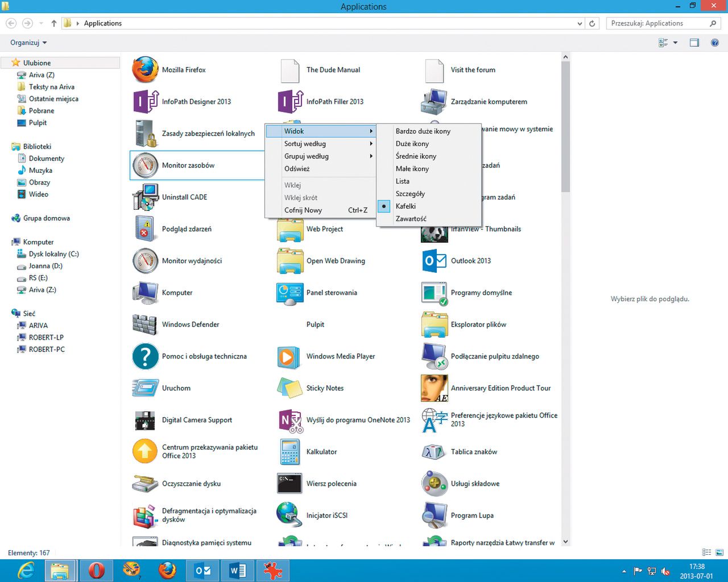Image resolution: width=728 pixels, height=582 pixels.
Task: Click Odśwież in the context menu
Action: click(297, 169)
